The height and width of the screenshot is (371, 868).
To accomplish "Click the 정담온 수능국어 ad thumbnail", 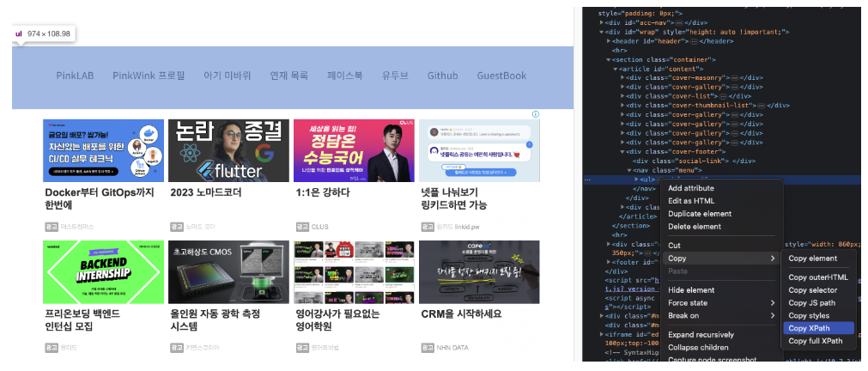I will point(354,150).
